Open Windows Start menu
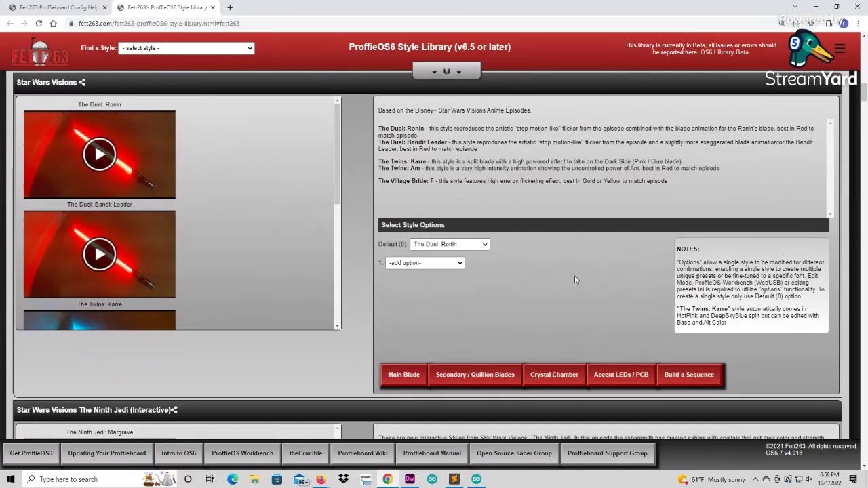The image size is (868, 488). coord(11,479)
